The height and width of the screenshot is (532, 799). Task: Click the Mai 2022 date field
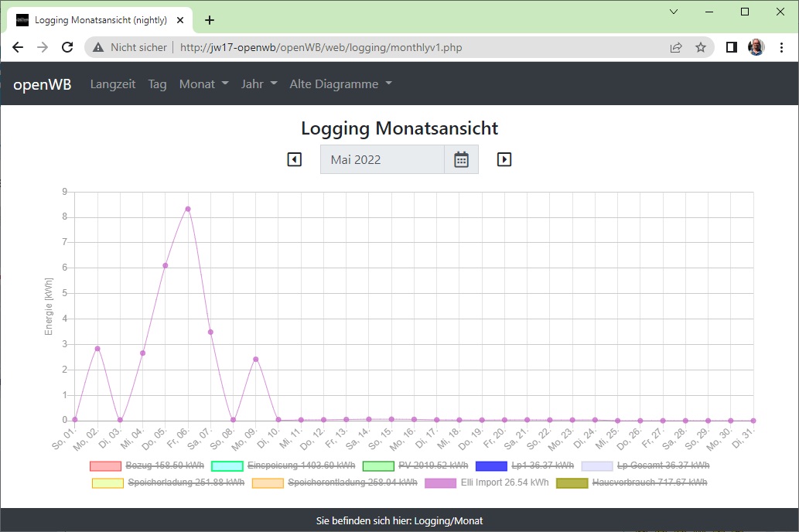[382, 159]
